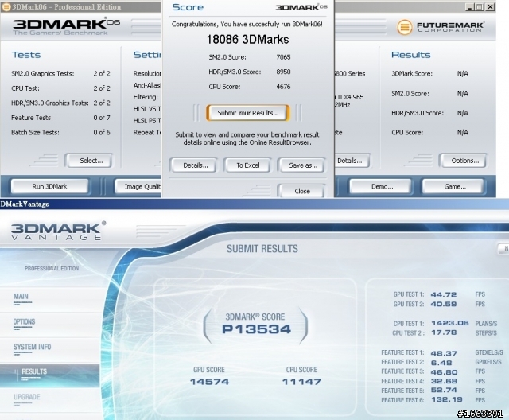Click Submit Your Results button in Score dialog
Image resolution: width=509 pixels, height=420 pixels.
click(247, 113)
